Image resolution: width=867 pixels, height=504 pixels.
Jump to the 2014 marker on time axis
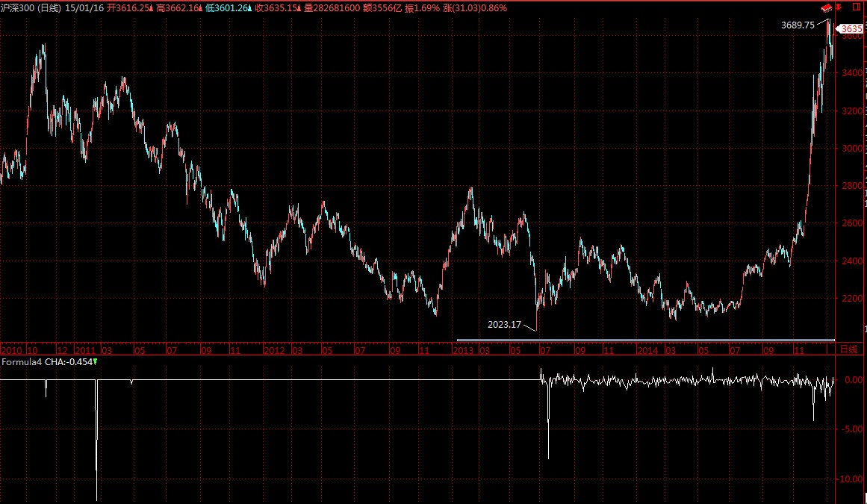(647, 350)
